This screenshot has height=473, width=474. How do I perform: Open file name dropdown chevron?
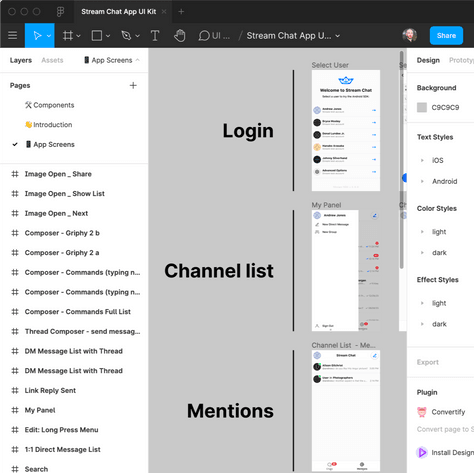point(338,36)
